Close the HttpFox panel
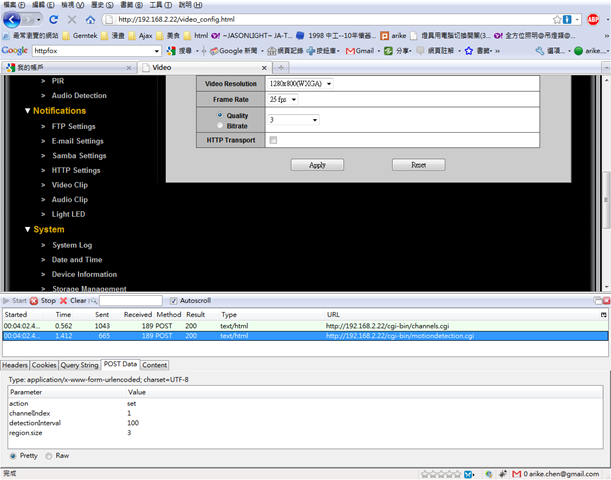This screenshot has width=611, height=480. (606, 300)
